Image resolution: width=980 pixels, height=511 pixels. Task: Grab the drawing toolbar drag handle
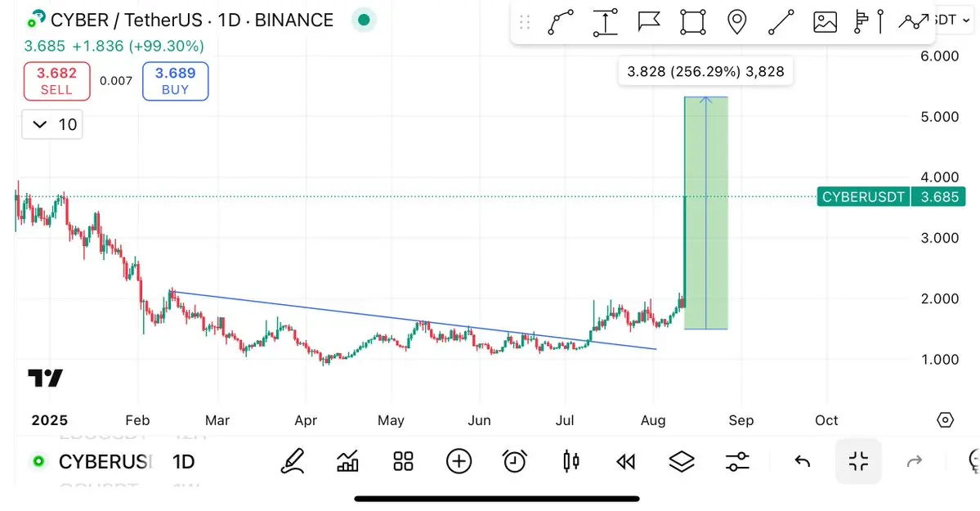click(x=525, y=22)
